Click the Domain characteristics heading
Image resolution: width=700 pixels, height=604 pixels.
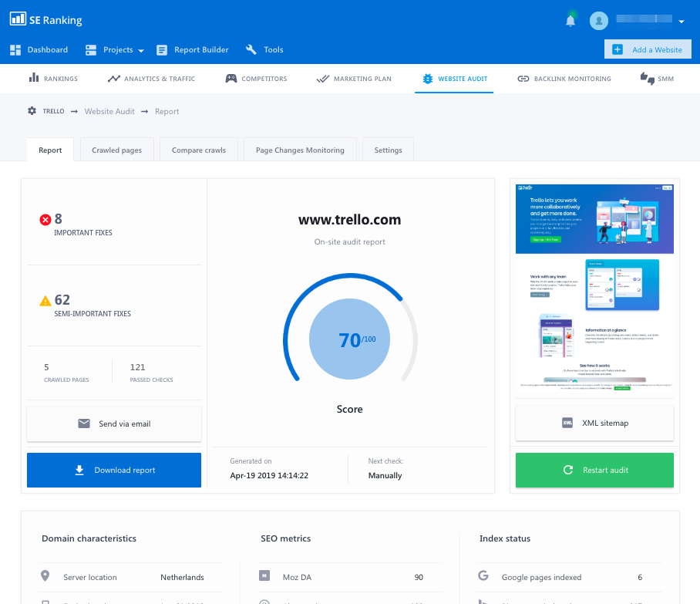tap(89, 538)
